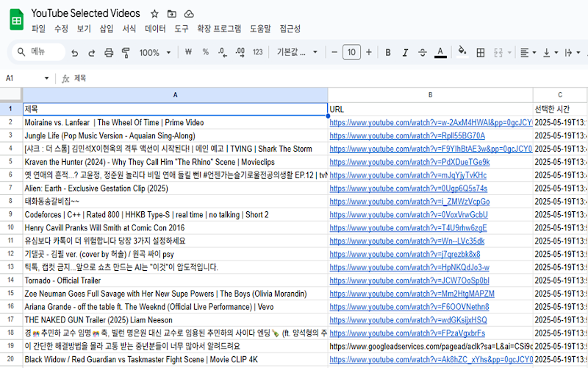Open the Moiraine vs. Lanfear YouTube link
This screenshot has height=368, width=588.
tap(431, 123)
